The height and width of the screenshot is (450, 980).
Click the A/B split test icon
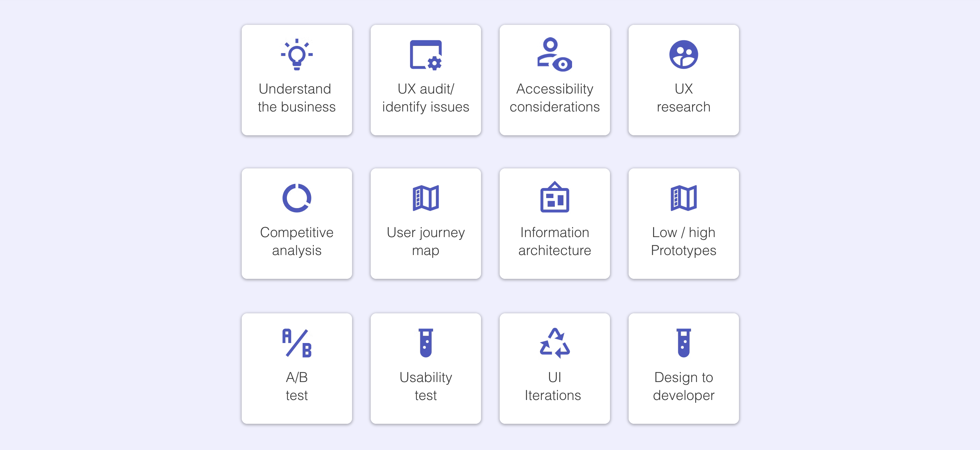point(297,343)
